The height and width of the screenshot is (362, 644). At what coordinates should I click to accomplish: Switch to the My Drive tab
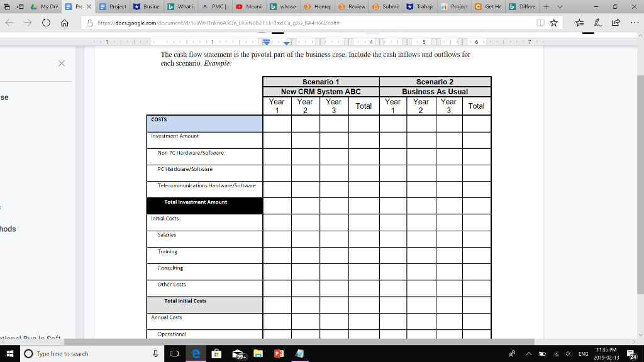click(45, 6)
